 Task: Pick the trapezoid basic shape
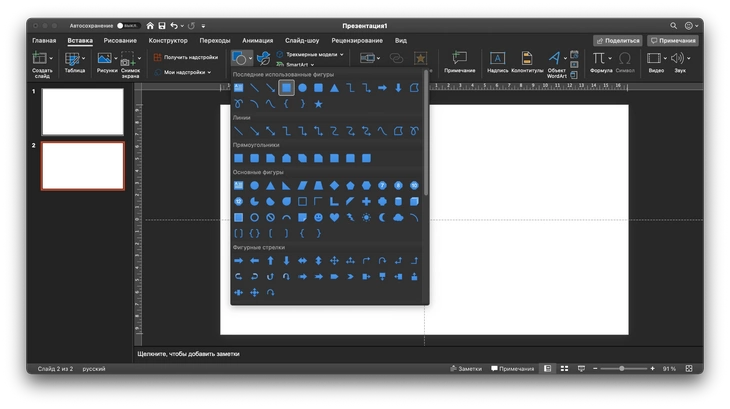318,186
